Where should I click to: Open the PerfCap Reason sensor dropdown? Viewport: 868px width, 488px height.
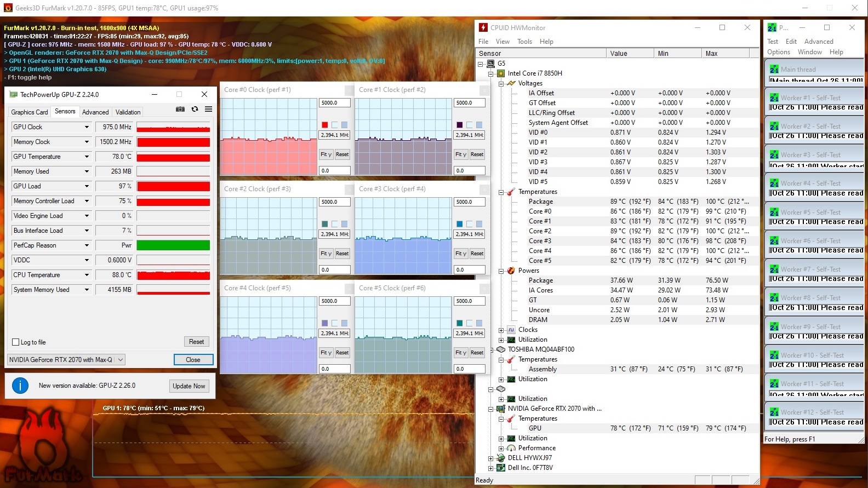pyautogui.click(x=87, y=245)
